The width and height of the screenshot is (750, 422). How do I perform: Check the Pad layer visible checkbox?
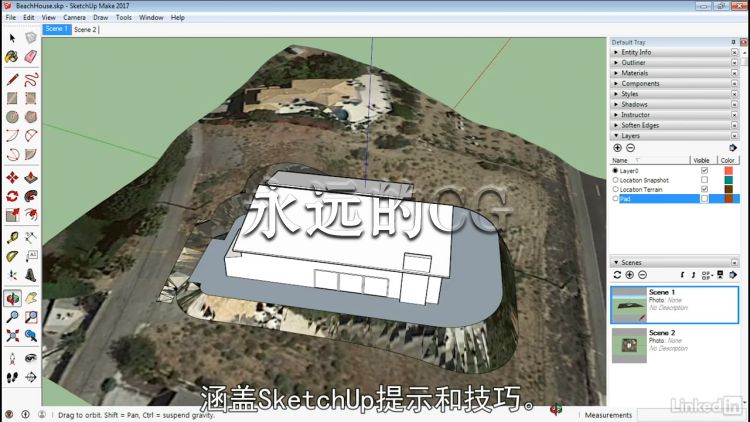(x=704, y=199)
